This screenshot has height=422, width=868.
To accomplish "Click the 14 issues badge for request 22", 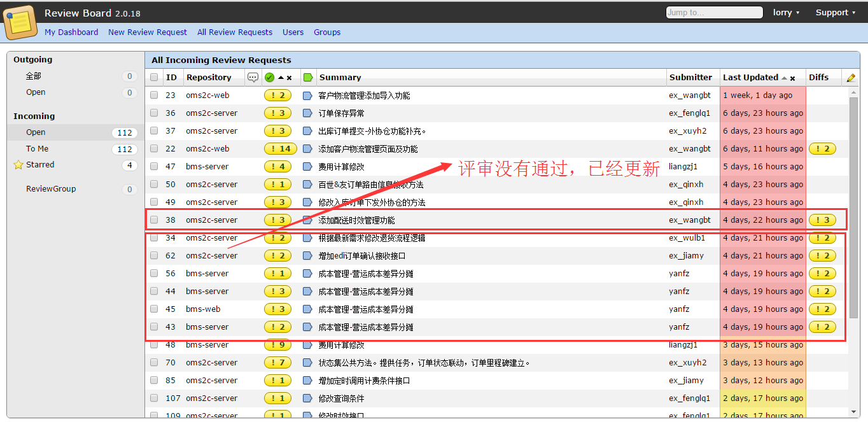I will (x=281, y=149).
